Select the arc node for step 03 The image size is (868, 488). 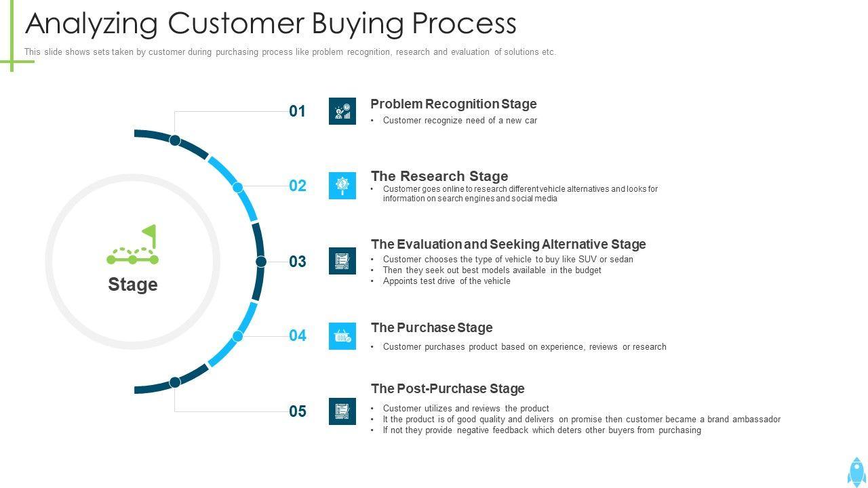(261, 262)
